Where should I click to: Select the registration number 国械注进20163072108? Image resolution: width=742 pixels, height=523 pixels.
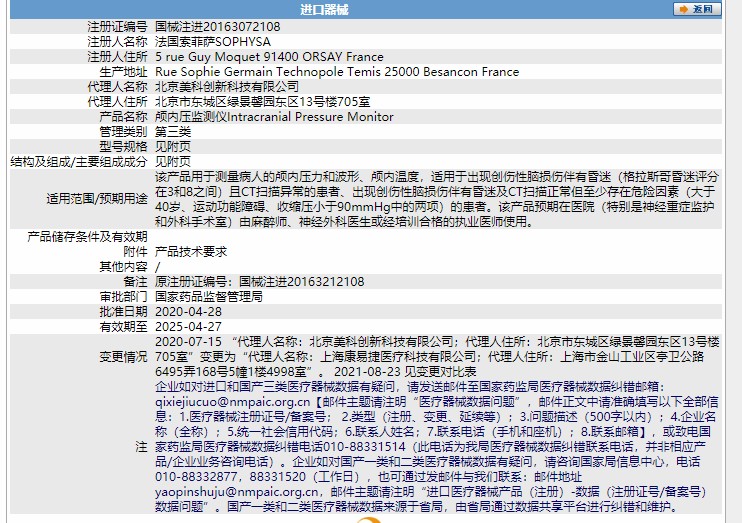click(x=218, y=27)
